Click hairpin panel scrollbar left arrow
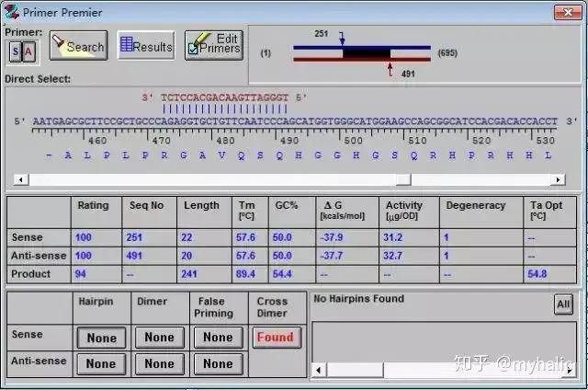Image resolution: width=588 pixels, height=390 pixels. [x=319, y=371]
